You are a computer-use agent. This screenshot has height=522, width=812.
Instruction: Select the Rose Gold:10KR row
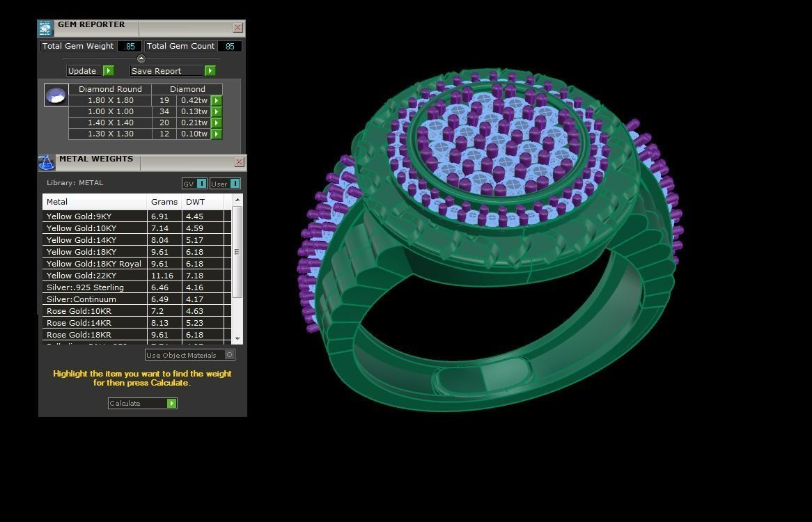click(x=136, y=311)
